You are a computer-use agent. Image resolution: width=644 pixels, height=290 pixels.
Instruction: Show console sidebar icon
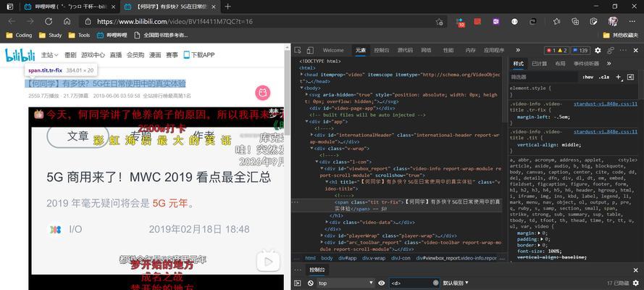coord(298,283)
